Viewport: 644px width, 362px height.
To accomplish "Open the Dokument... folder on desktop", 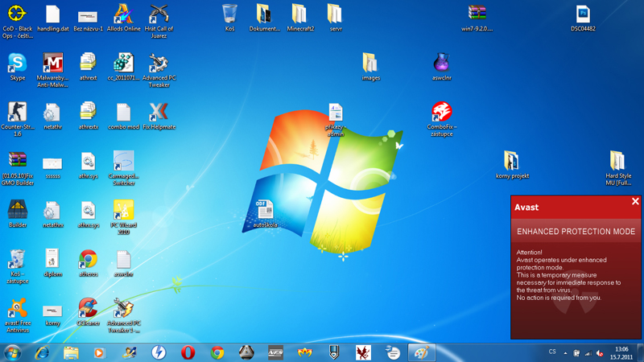I will pos(264,14).
